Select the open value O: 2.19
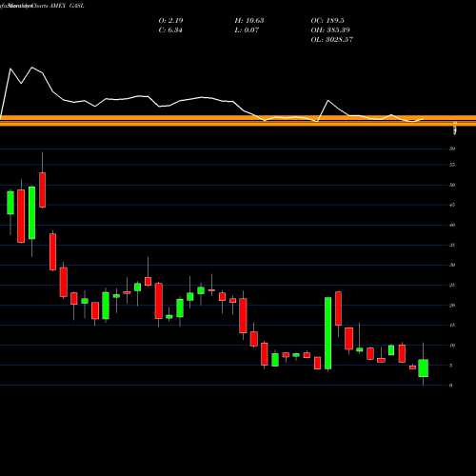Image resolution: width=476 pixels, height=476 pixels. [170, 21]
